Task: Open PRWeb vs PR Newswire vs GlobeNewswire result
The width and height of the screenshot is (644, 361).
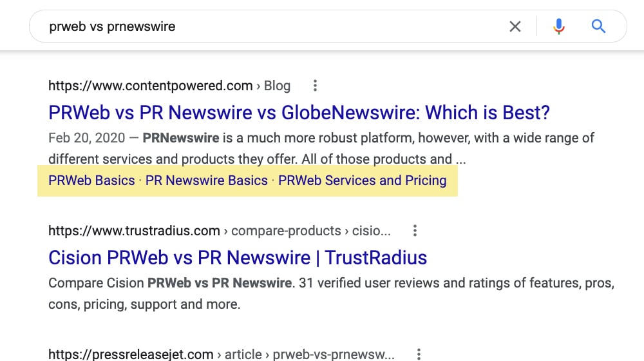Action: point(299,113)
